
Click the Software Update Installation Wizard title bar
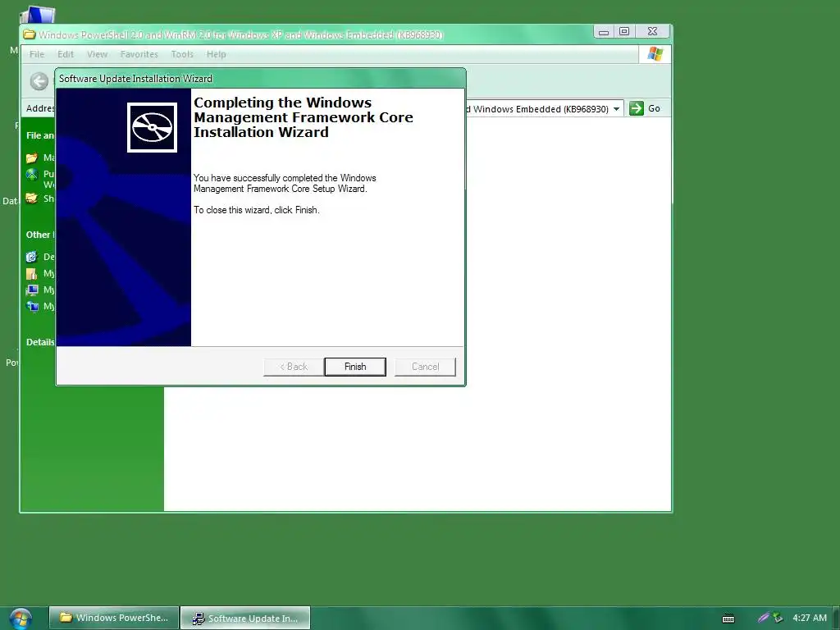tap(260, 78)
